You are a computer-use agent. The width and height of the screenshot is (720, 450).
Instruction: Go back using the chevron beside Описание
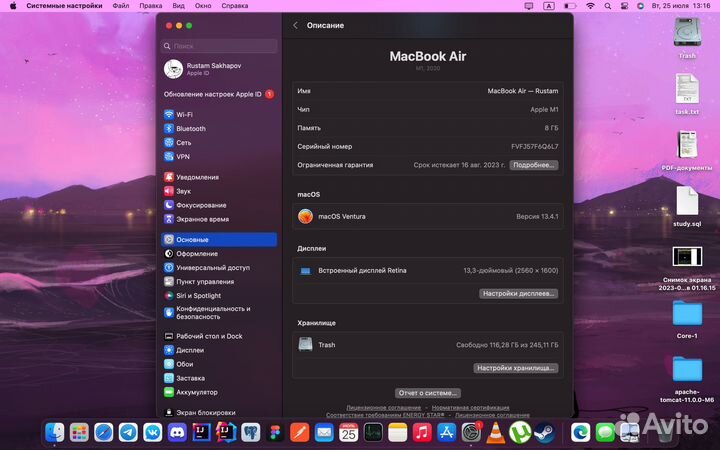click(295, 25)
